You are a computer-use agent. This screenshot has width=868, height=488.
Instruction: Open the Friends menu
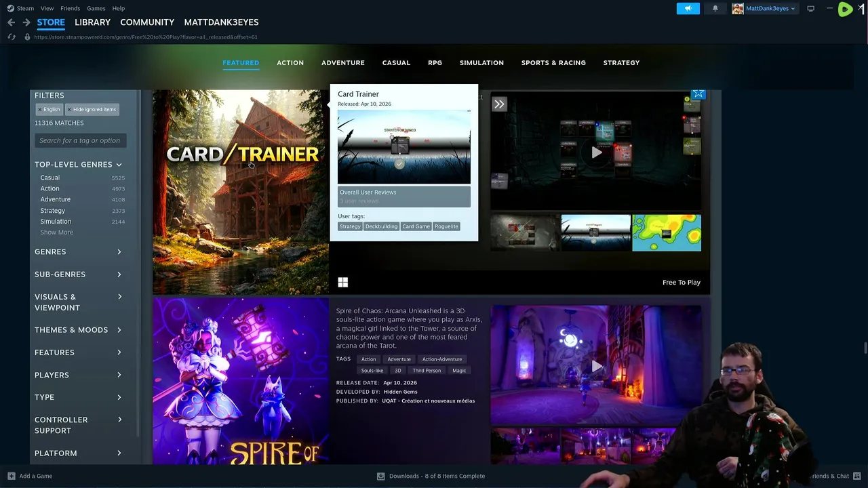click(x=71, y=8)
